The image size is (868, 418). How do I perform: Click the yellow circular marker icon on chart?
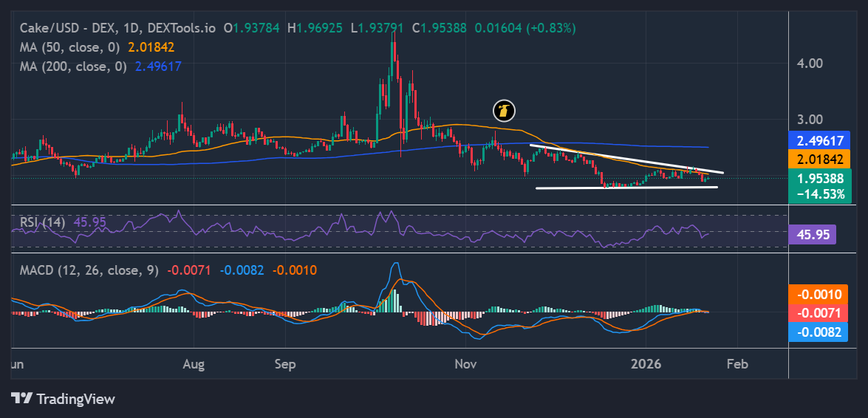coord(504,112)
